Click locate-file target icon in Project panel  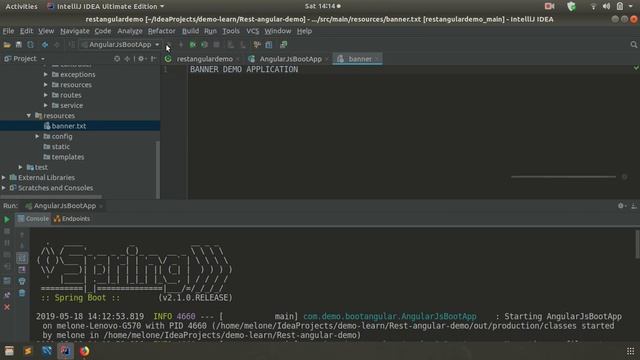coord(117,59)
